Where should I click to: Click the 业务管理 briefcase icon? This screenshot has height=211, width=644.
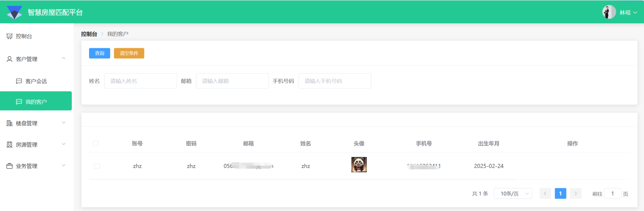click(10, 166)
